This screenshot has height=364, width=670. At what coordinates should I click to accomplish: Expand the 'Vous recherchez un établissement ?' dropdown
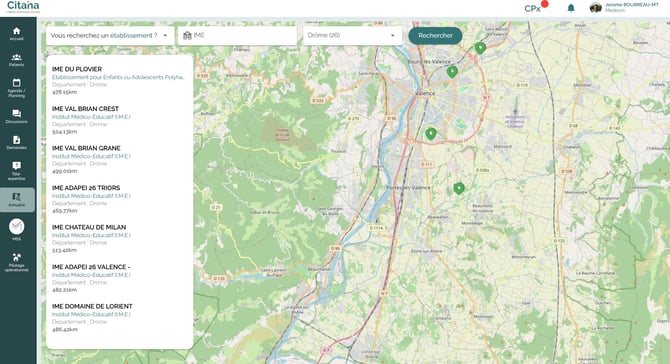pos(110,35)
